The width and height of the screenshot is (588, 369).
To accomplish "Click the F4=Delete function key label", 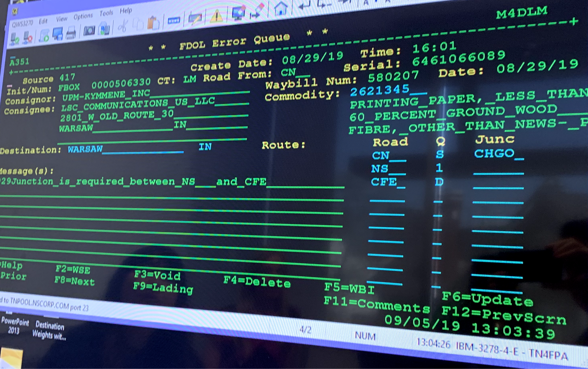I will [x=257, y=283].
